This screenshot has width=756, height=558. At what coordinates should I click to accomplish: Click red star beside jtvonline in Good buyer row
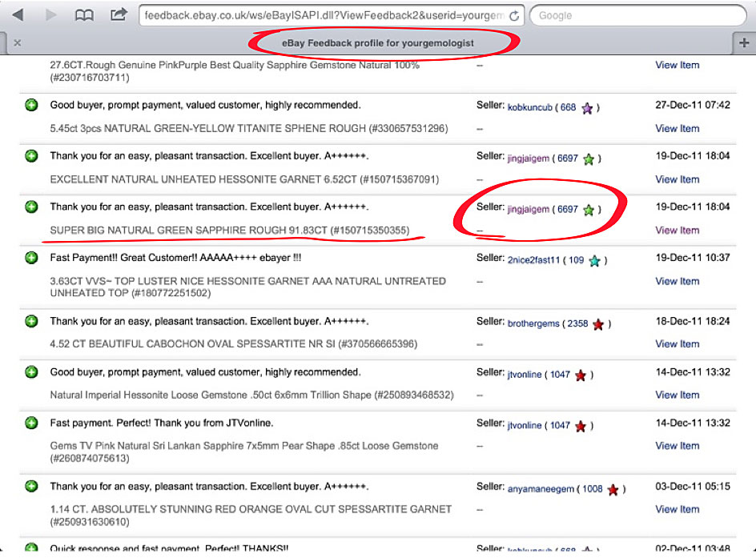click(581, 375)
